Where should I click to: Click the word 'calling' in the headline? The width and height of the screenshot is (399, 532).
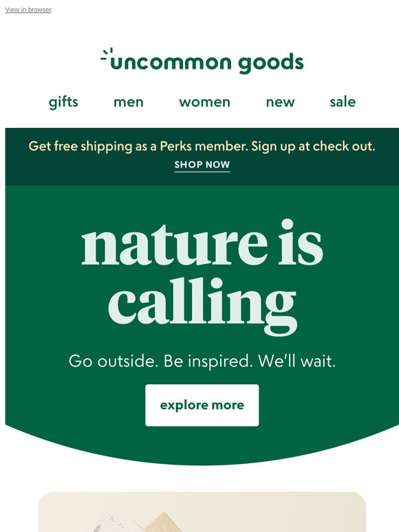(x=203, y=304)
